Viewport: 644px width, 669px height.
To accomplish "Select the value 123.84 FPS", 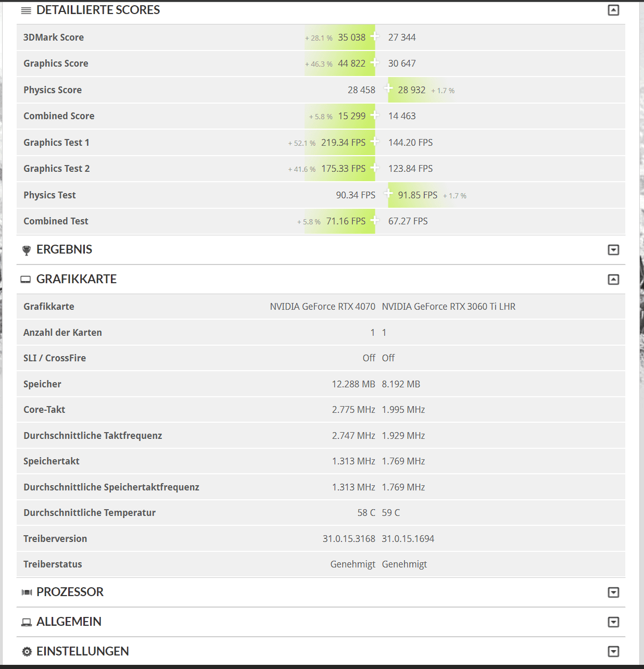I will pyautogui.click(x=411, y=169).
